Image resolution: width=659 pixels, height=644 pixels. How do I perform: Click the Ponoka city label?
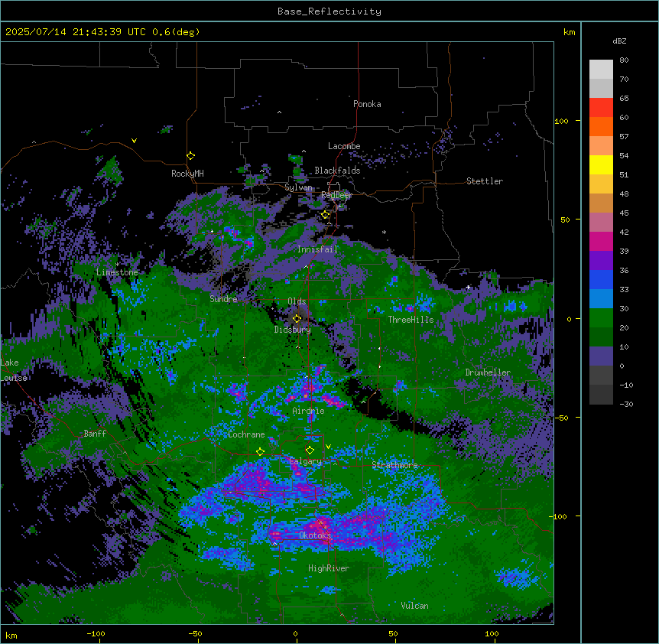pos(367,104)
